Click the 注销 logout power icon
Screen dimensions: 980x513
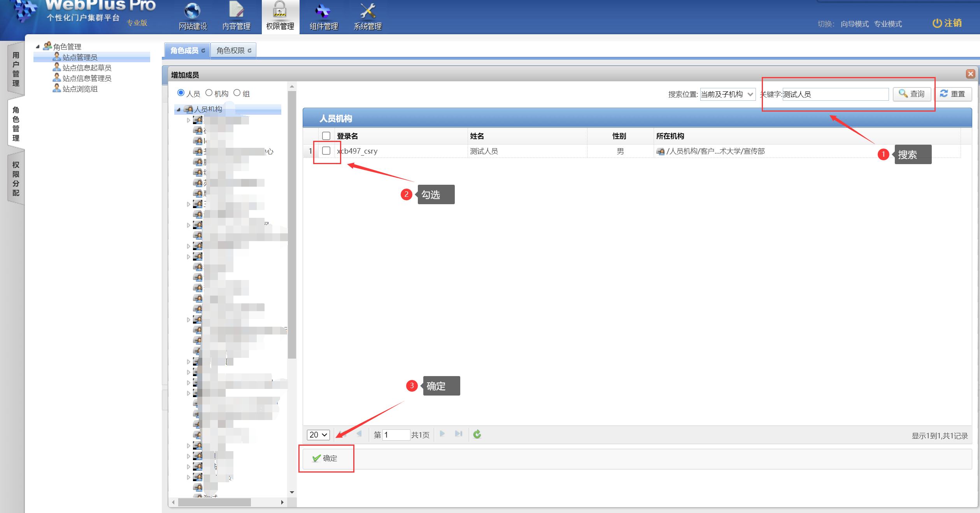(x=937, y=23)
